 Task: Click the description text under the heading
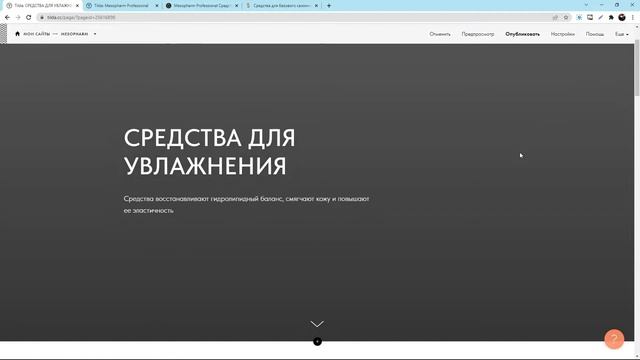[x=246, y=204]
